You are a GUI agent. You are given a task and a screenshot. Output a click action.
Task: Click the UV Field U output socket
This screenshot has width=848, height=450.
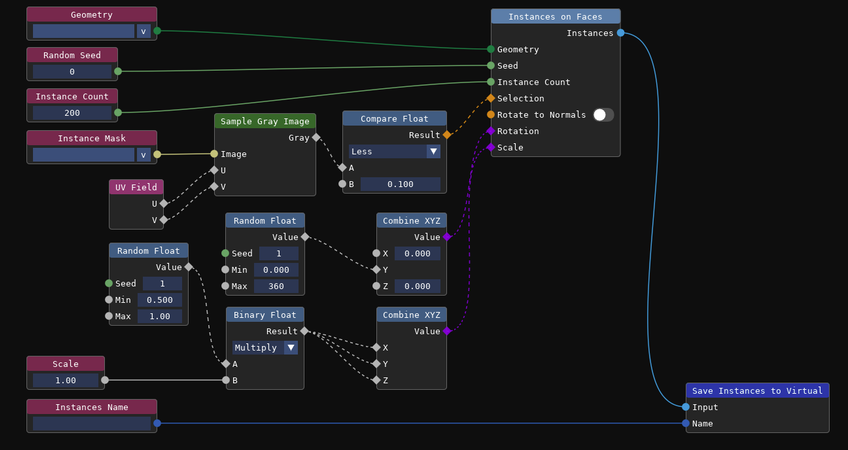click(163, 203)
